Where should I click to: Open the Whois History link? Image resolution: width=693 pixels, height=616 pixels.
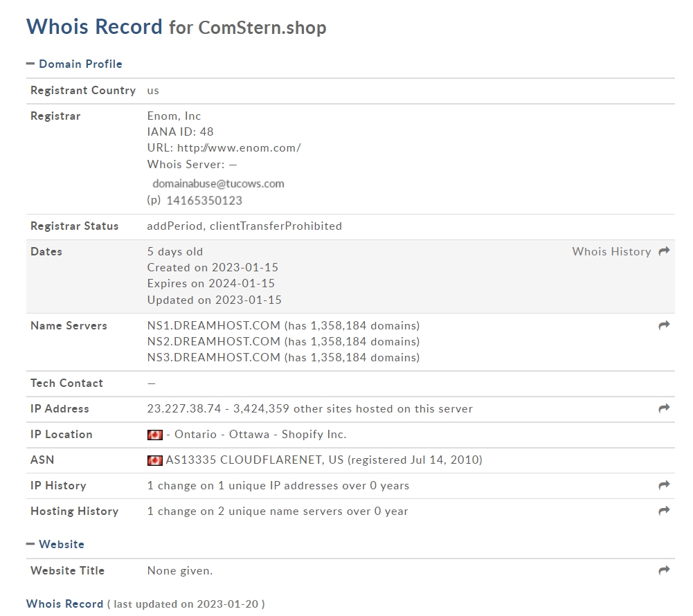612,251
